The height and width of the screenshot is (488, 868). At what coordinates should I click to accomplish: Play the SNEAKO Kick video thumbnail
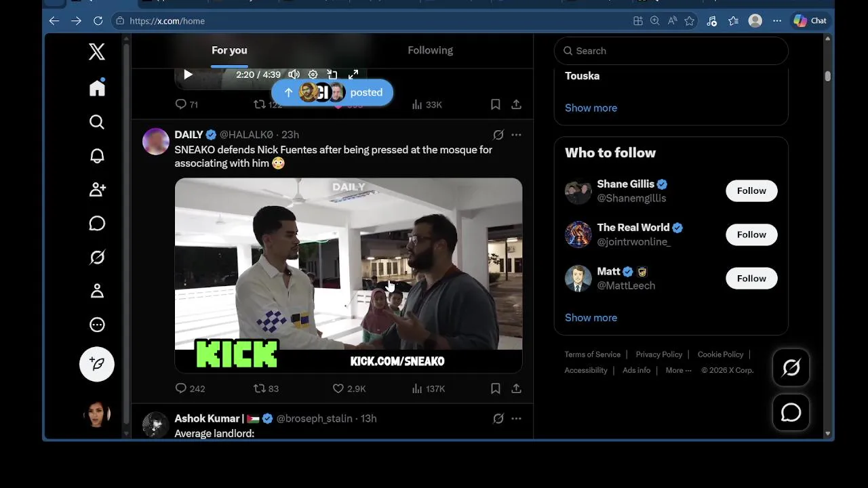coord(349,275)
